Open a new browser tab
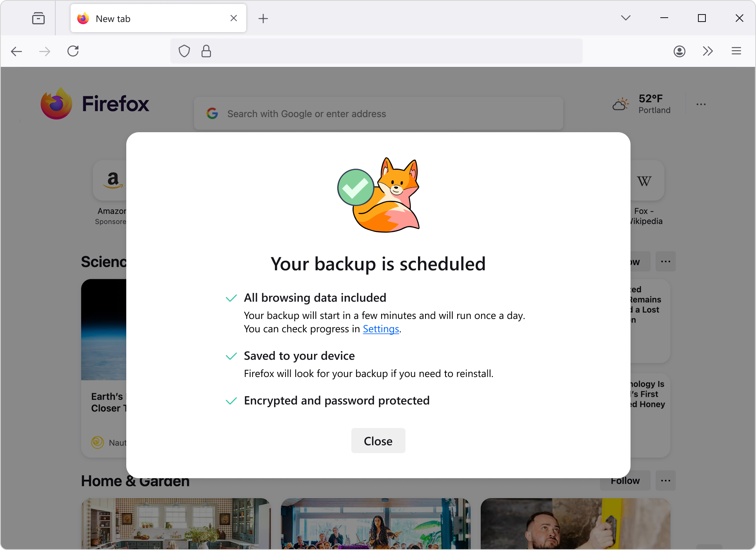This screenshot has height=550, width=756. (263, 18)
